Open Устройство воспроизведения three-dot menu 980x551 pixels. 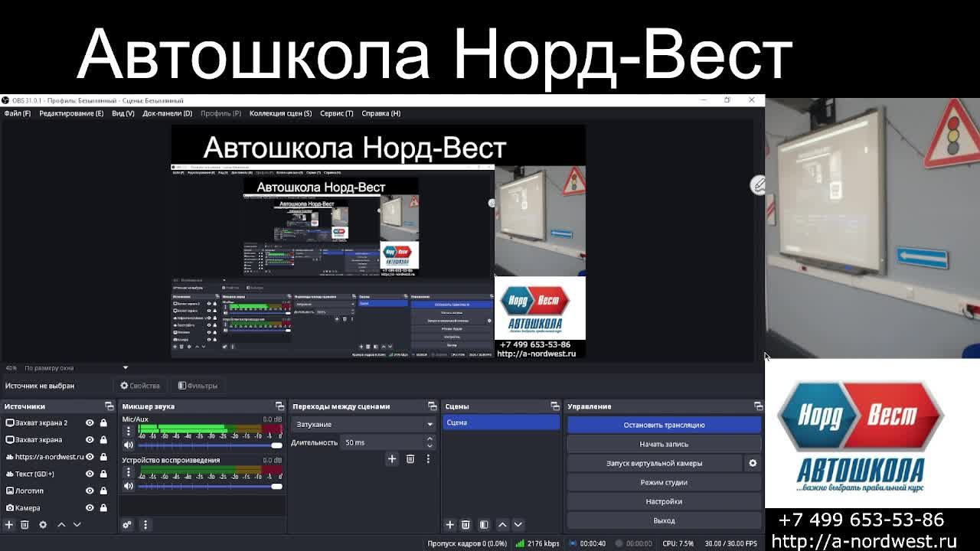click(x=129, y=472)
